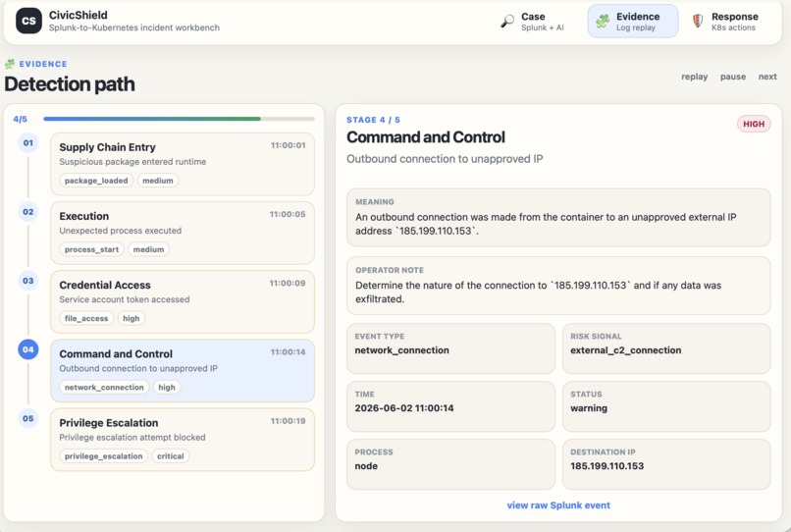The width and height of the screenshot is (791, 532).
Task: Click the detection path progress bar
Action: (179, 119)
